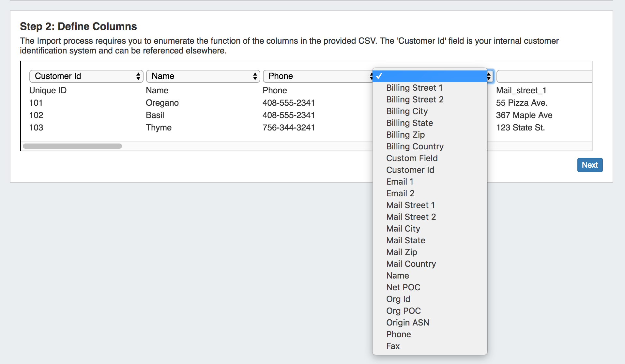Select Billing Zip from dropdown list
Viewport: 625px width, 364px height.
tap(405, 135)
